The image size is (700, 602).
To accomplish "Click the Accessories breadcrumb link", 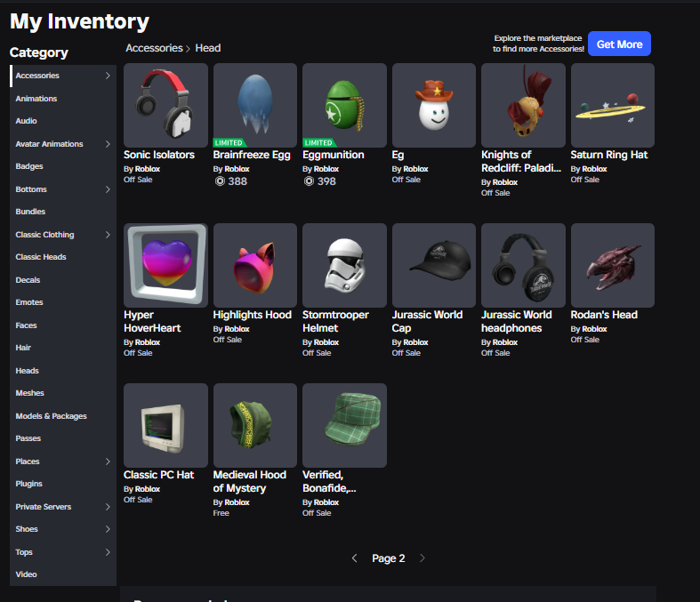I will (x=154, y=48).
